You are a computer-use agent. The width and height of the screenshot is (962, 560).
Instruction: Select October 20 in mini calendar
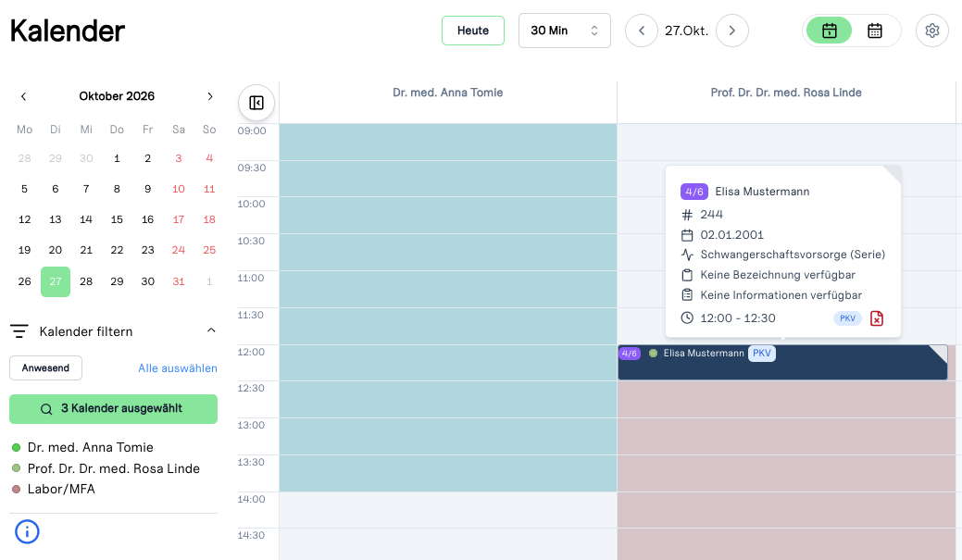56,250
